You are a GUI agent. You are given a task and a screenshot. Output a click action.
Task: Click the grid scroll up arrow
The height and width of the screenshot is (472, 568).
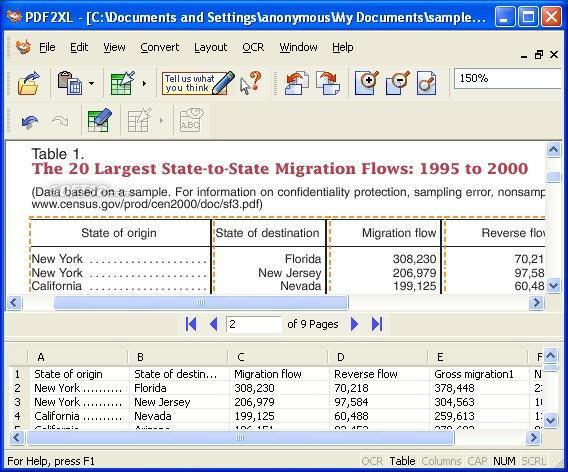[551, 356]
